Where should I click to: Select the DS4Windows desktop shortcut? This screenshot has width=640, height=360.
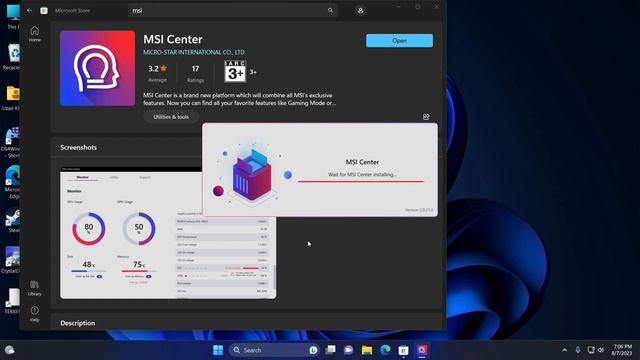pos(11,142)
